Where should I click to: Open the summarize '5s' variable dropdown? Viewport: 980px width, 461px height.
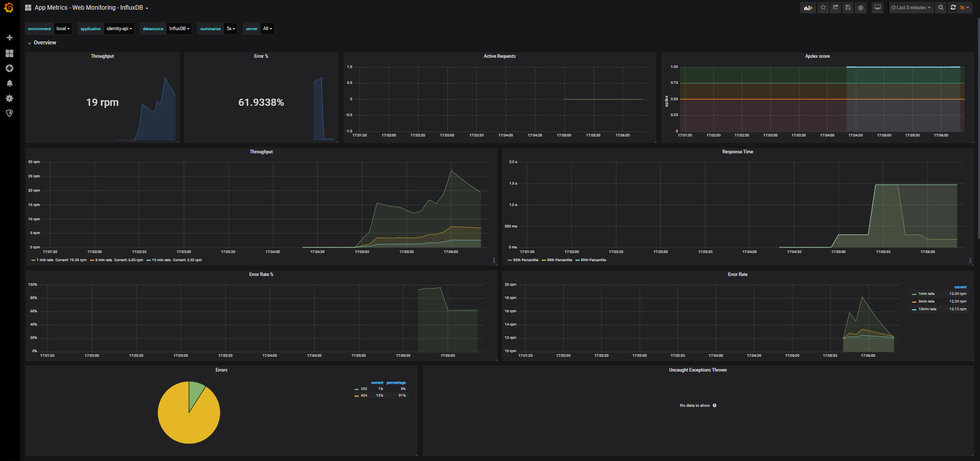(x=231, y=29)
